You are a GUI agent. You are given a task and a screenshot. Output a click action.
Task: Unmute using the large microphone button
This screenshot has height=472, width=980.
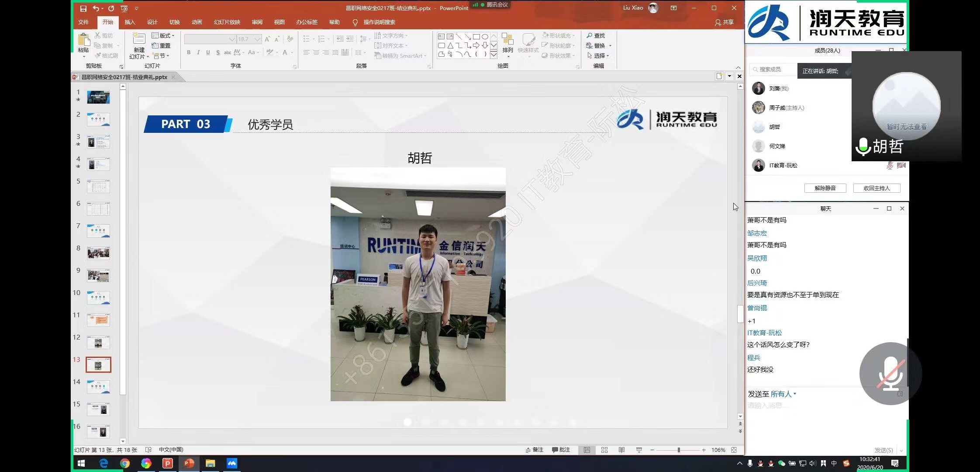(x=890, y=373)
